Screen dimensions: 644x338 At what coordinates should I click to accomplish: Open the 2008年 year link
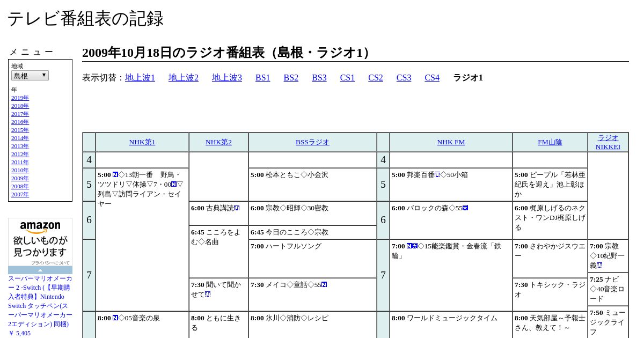point(20,186)
